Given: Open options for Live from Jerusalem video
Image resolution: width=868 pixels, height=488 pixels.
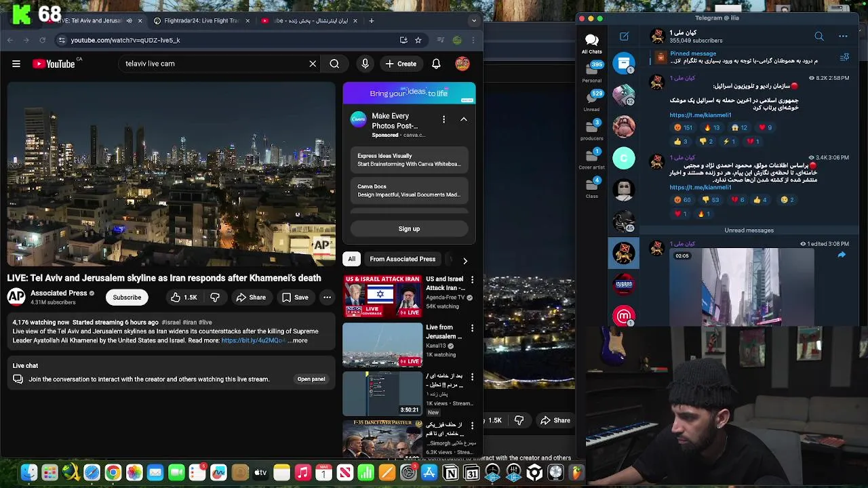Looking at the screenshot, I should coord(472,328).
